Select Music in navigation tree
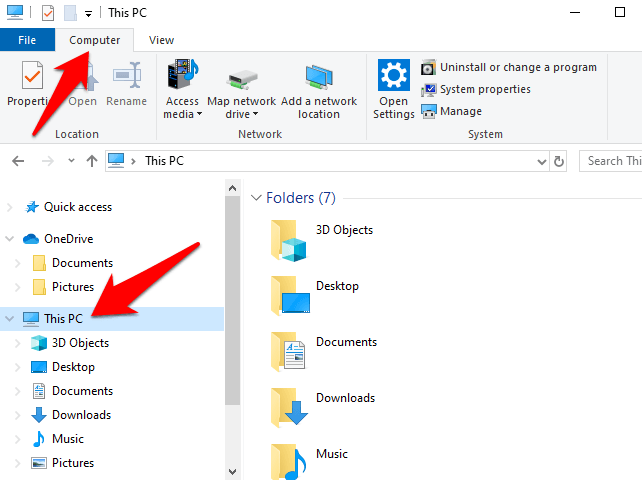Screen dimensions: 642x485 click(68, 439)
